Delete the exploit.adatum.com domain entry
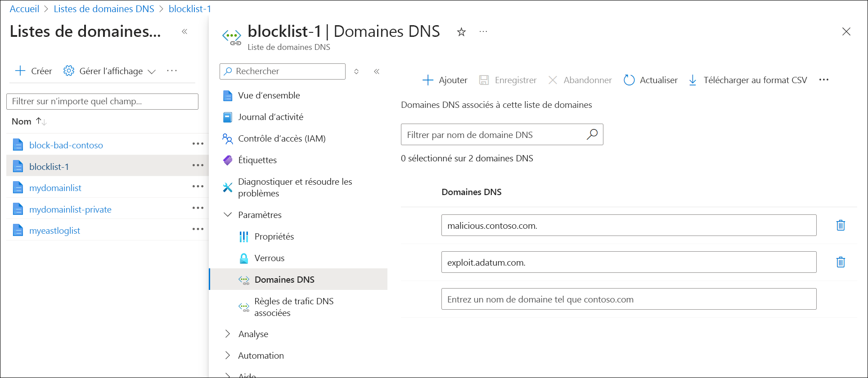 click(x=841, y=262)
